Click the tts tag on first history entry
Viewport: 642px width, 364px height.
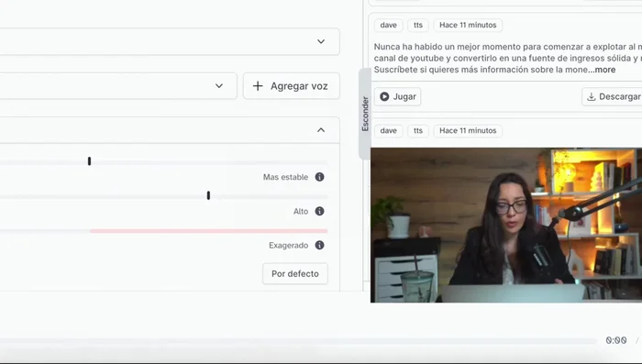[418, 25]
